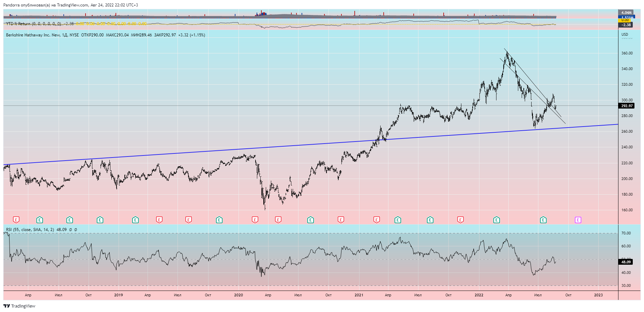Click the change value +3.32 (+1.15%)
Screen dimensions: 644x312
[191, 35]
